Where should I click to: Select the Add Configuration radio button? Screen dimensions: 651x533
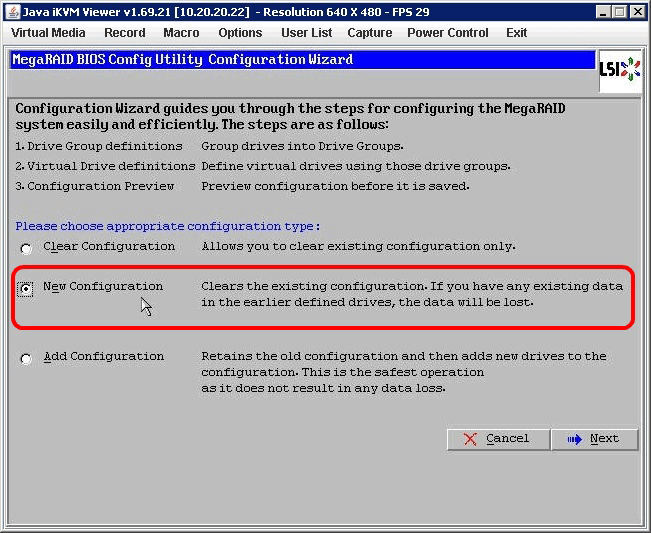(x=26, y=358)
